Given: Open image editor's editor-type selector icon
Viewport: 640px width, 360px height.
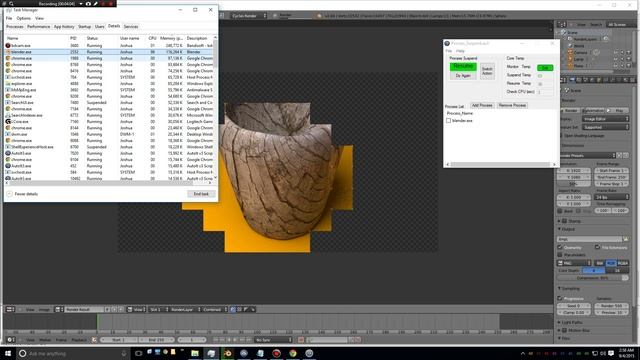Looking at the screenshot, I should tap(10, 309).
